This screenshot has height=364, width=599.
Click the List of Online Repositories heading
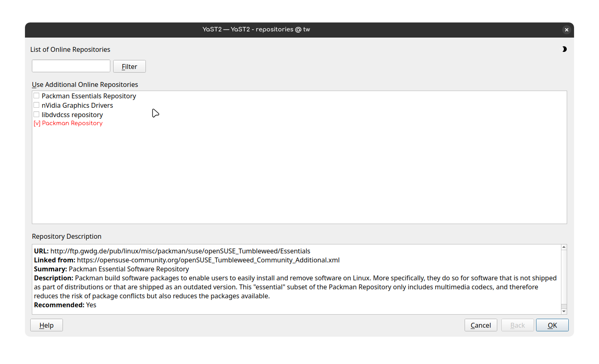(x=70, y=49)
